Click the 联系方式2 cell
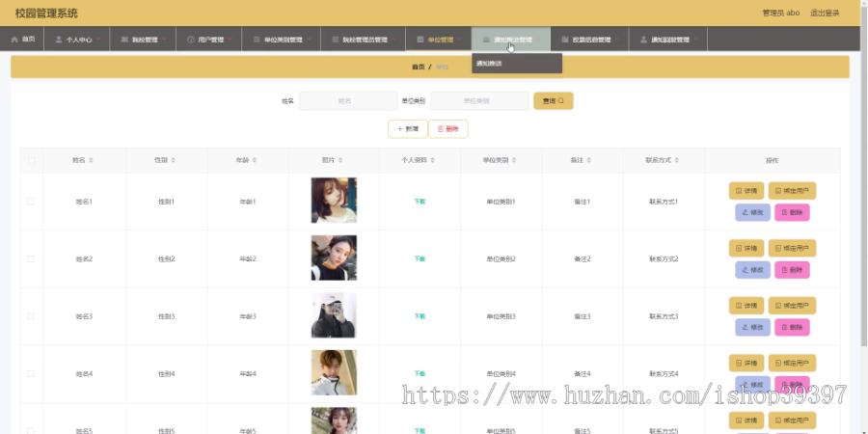 tap(664, 259)
